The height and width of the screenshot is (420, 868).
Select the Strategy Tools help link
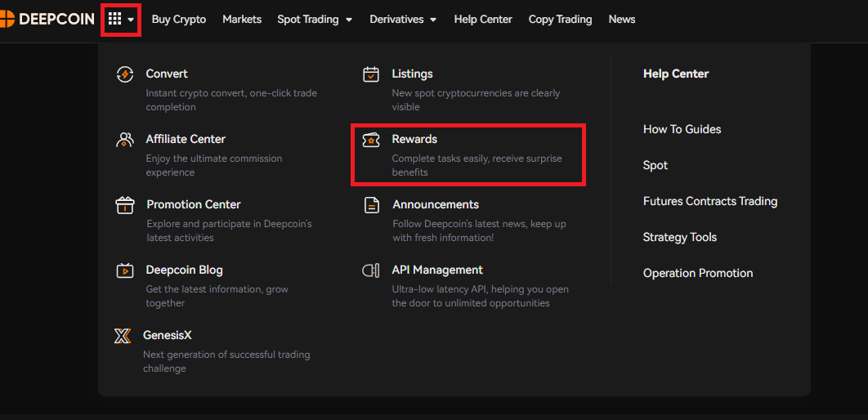tap(679, 237)
